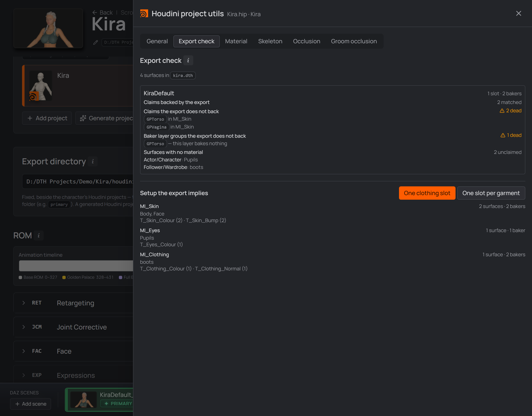The width and height of the screenshot is (532, 416).
Task: Click the export directory path field
Action: coord(78,182)
